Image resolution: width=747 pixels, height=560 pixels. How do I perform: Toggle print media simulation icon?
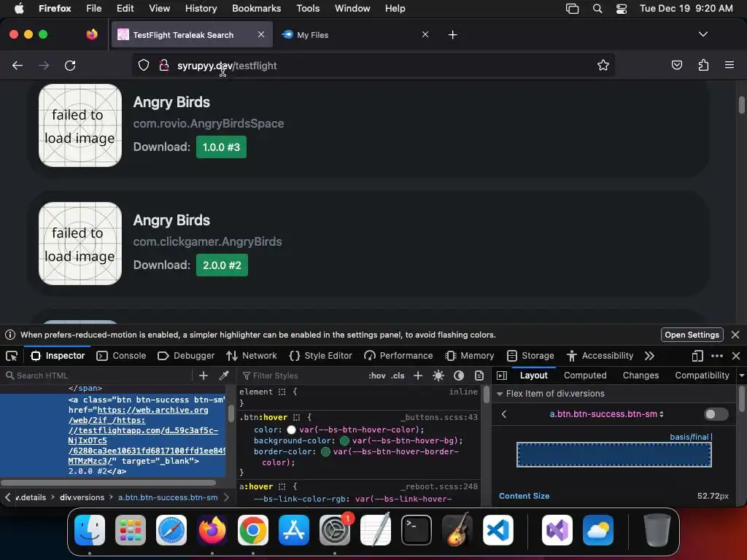click(x=479, y=376)
